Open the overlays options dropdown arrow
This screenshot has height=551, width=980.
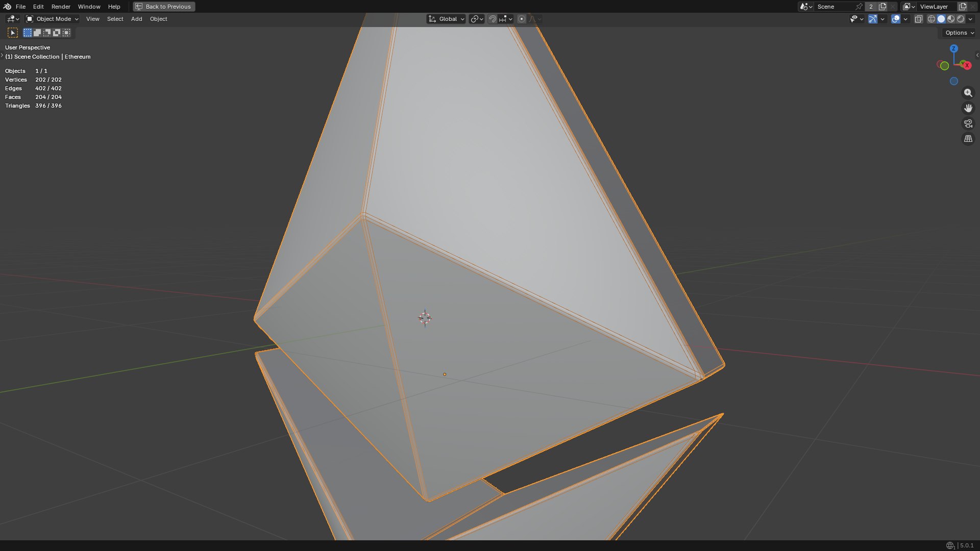tap(905, 19)
